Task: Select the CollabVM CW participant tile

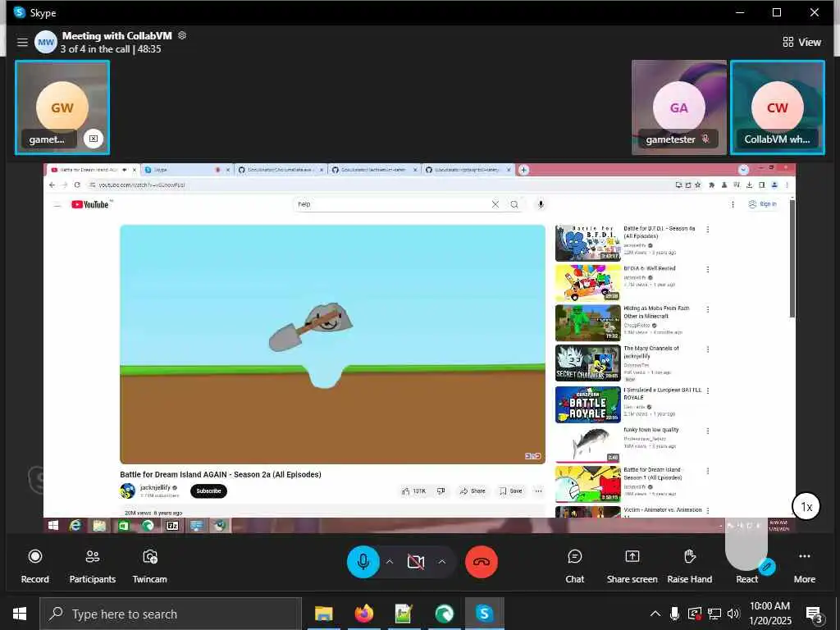Action: (x=778, y=107)
